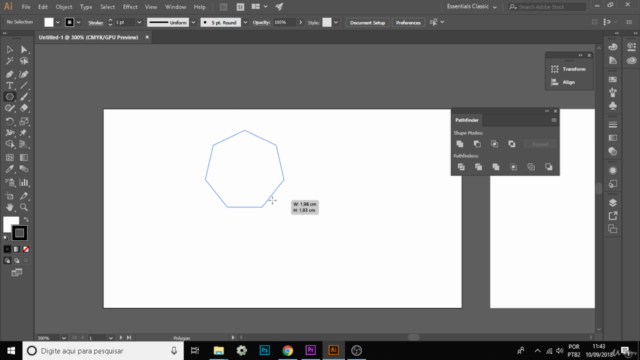Click Outline in Pathfinders row

(x=531, y=167)
